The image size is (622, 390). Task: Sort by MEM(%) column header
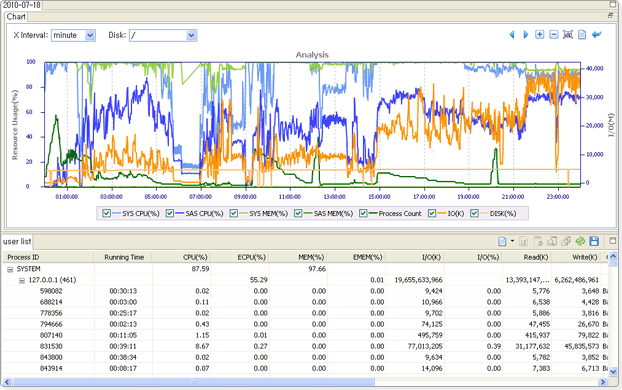click(x=298, y=257)
